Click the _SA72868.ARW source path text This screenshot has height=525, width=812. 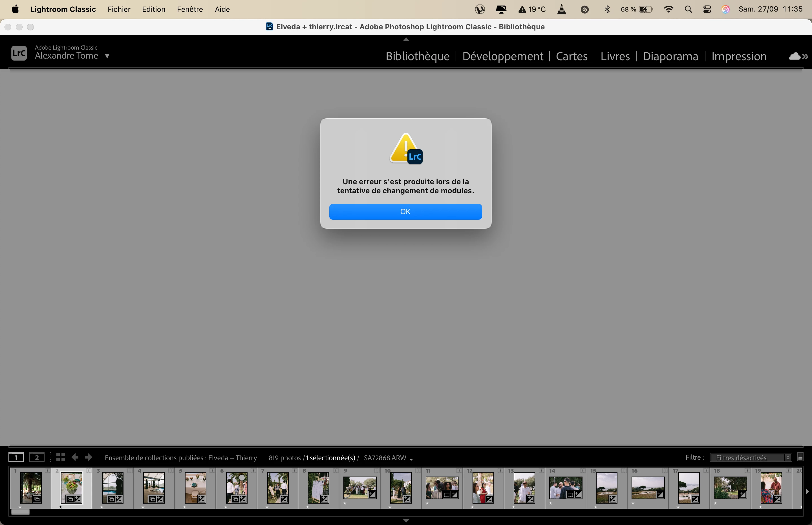tap(383, 458)
